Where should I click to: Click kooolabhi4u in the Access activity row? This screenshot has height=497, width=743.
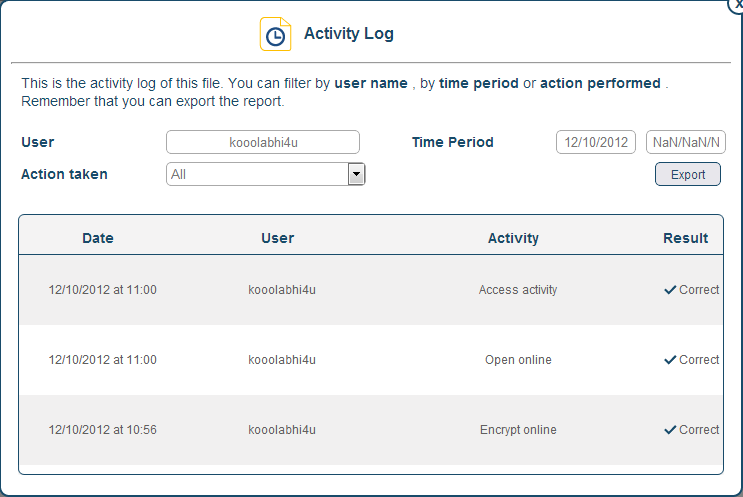(282, 290)
